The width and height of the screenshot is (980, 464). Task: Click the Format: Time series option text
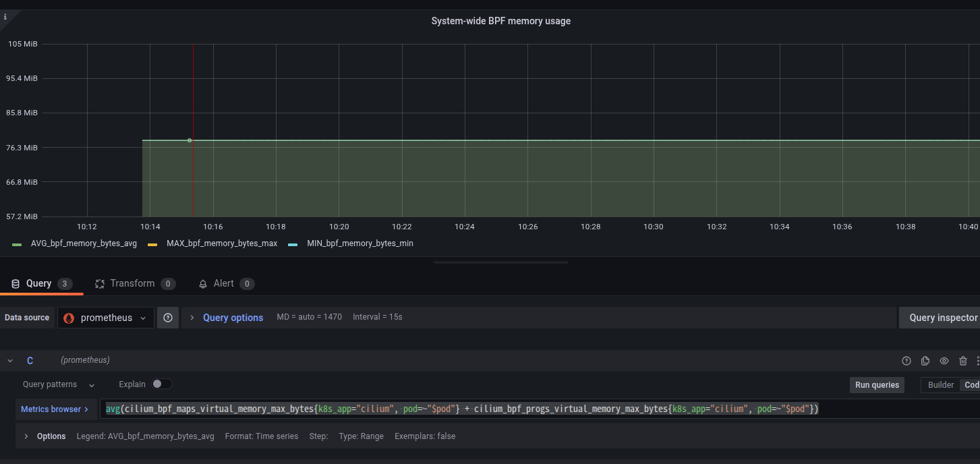262,436
